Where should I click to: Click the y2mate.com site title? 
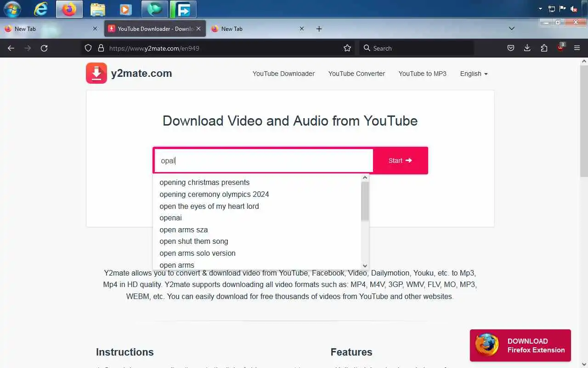(x=141, y=73)
